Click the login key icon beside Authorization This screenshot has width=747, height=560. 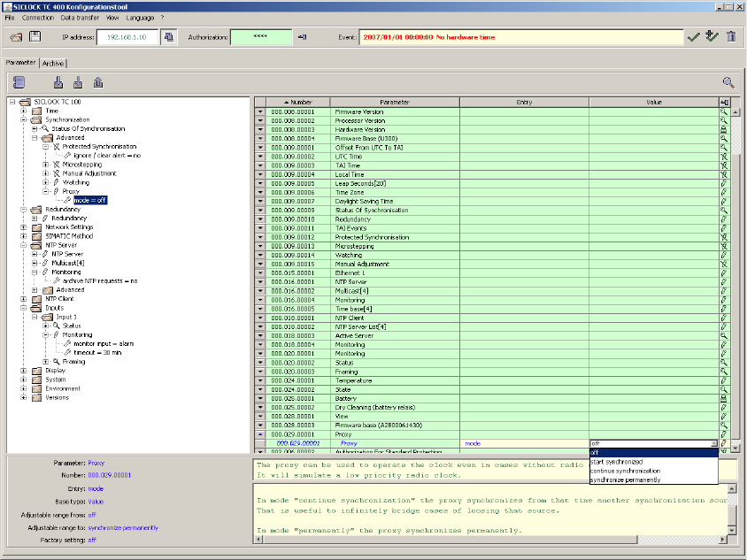pos(302,36)
